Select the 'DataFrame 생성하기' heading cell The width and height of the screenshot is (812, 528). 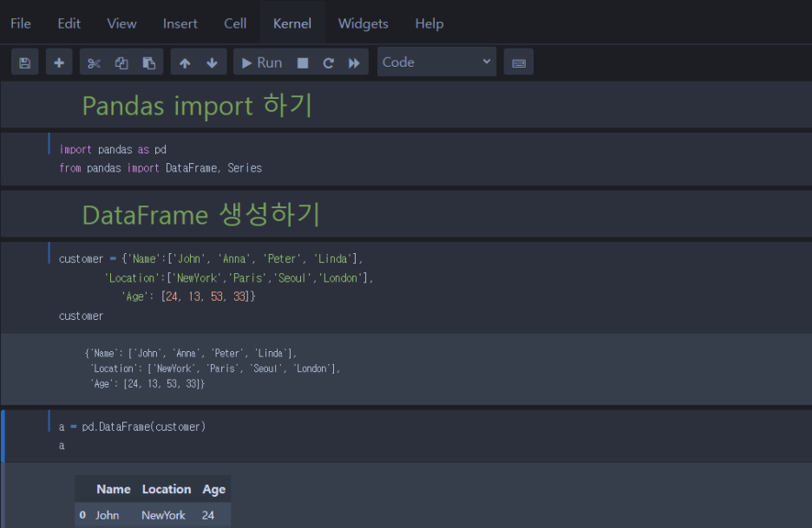click(x=406, y=214)
